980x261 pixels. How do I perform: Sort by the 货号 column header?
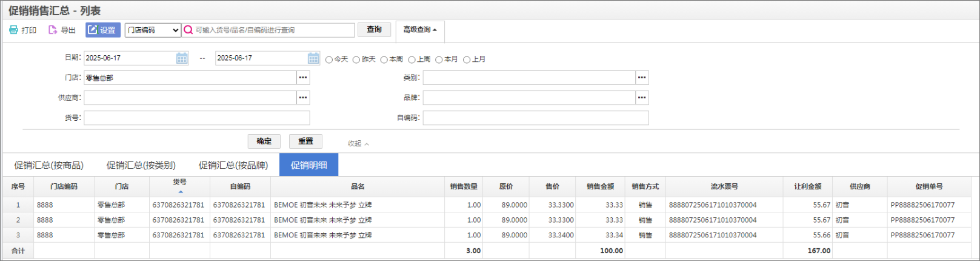[x=179, y=186]
